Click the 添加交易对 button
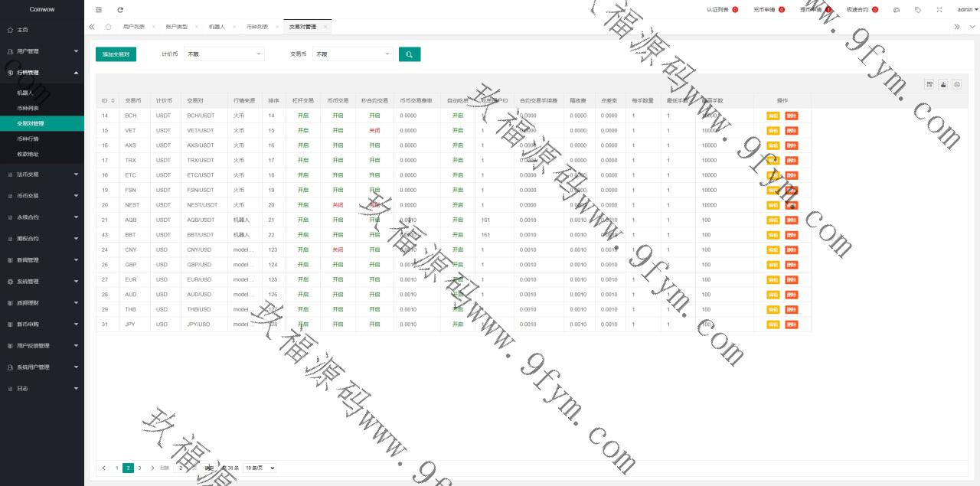 tap(116, 54)
